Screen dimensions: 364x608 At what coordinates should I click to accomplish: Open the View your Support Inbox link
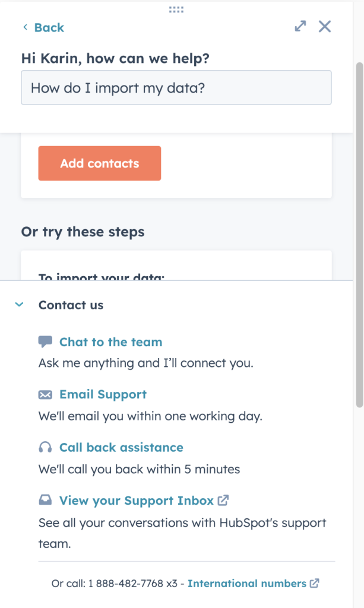(136, 501)
